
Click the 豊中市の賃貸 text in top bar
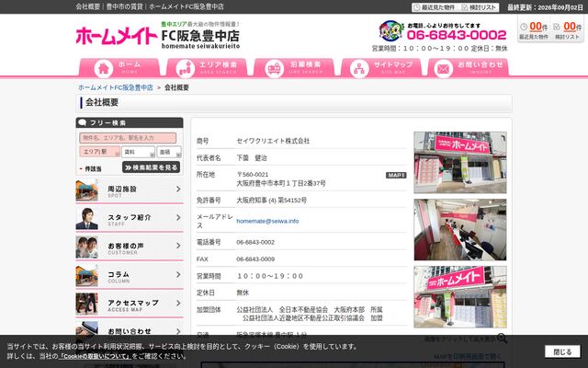click(x=124, y=6)
